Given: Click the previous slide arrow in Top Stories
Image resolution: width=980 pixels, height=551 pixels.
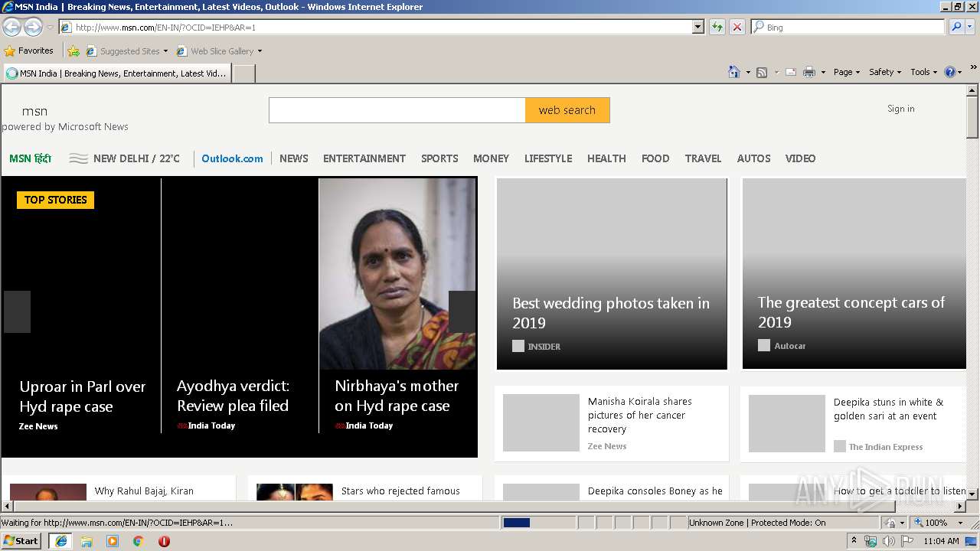Looking at the screenshot, I should click(x=17, y=311).
